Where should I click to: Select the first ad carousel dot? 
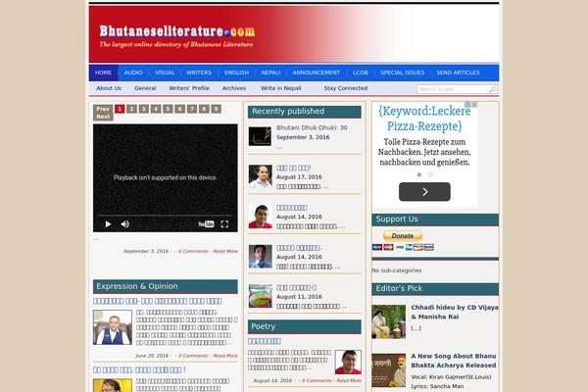pyautogui.click(x=419, y=174)
